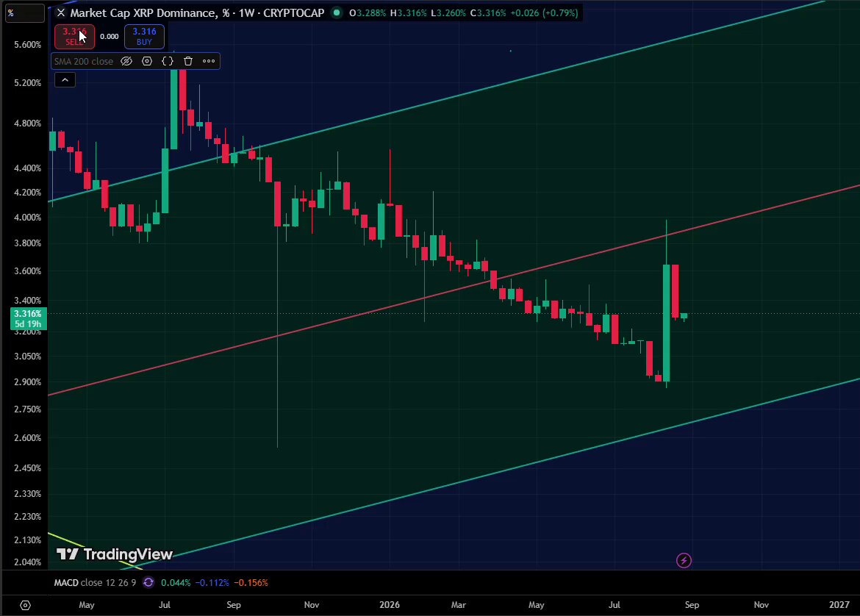Open SMA 200 source code braces icon

point(168,61)
